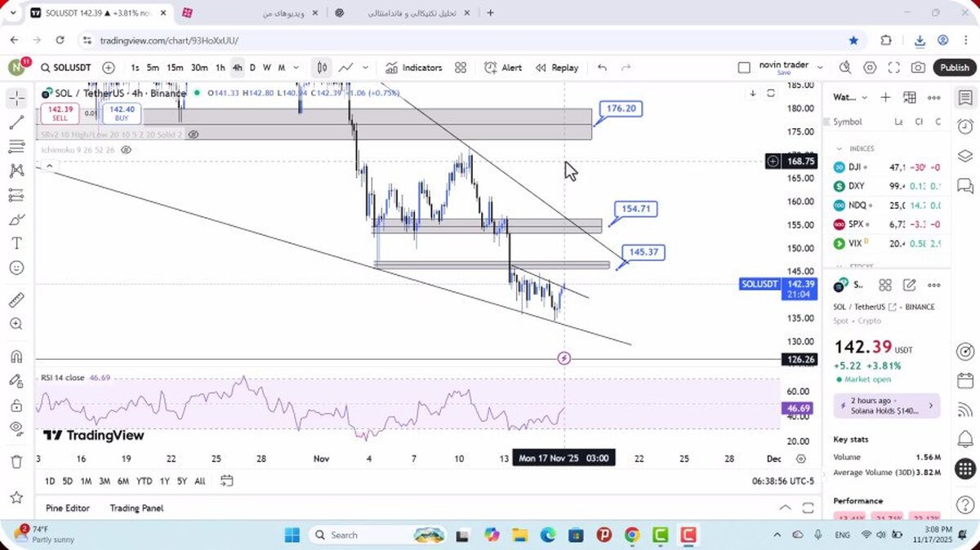Toggle hide all drawings eye icon
The width and height of the screenshot is (980, 550).
coord(16,428)
